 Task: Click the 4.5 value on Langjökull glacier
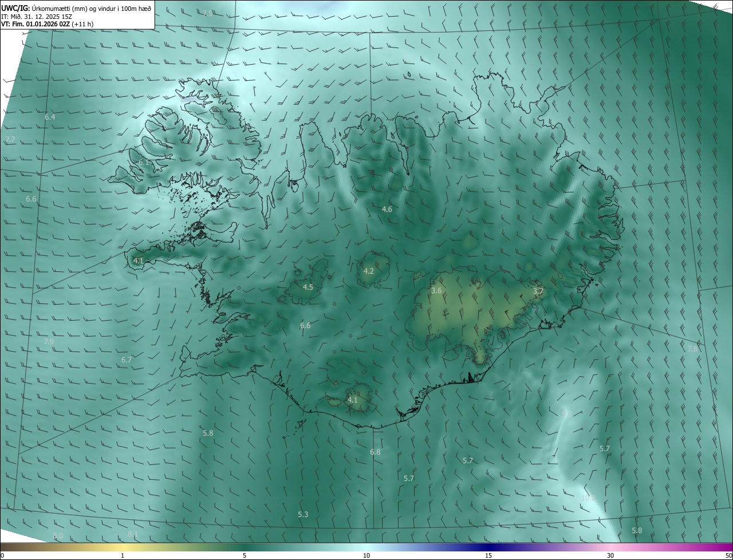(308, 287)
